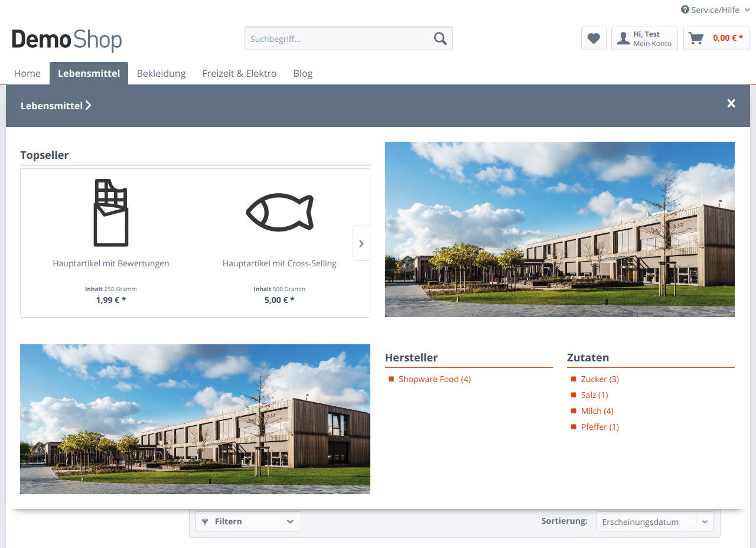Go to the Blog menu item
This screenshot has height=548, width=756.
tap(303, 73)
